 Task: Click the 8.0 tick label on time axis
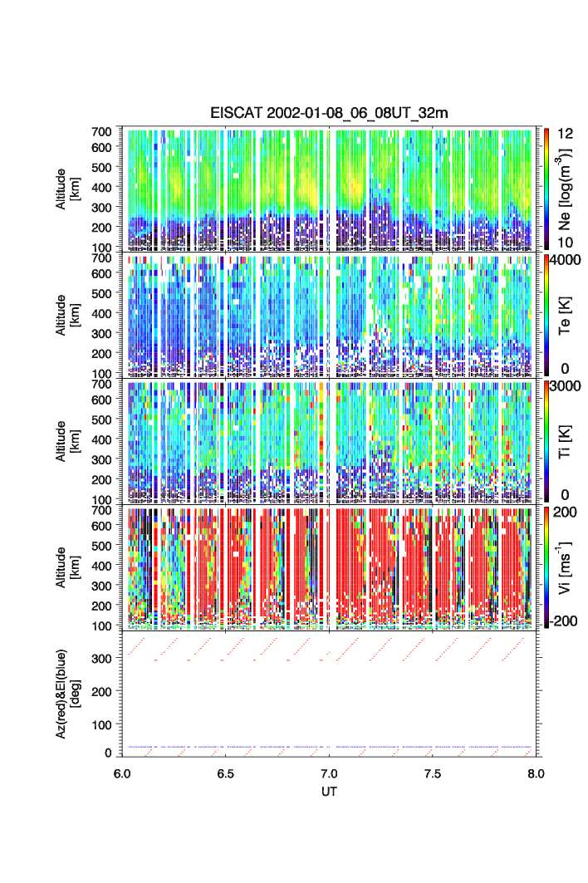[536, 773]
